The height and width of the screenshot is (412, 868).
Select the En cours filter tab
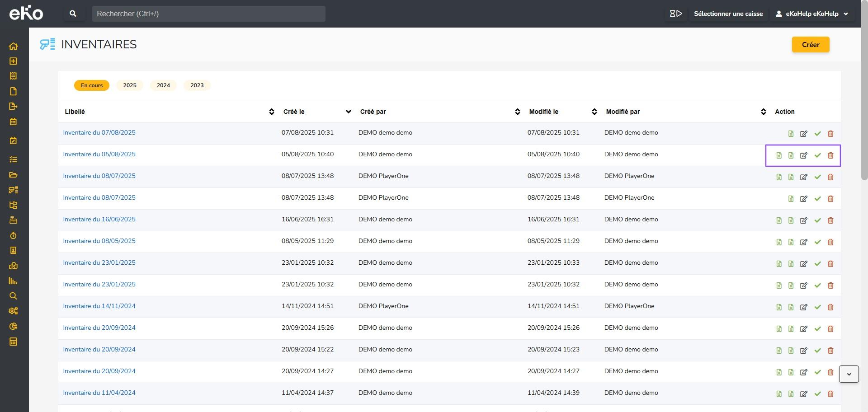92,85
